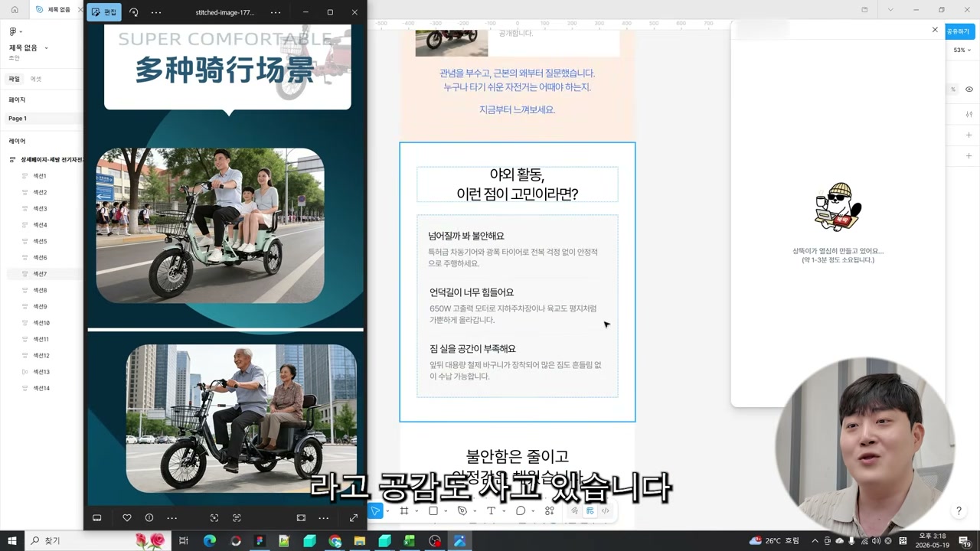Fit image to window in Photos viewer
Viewport: 980px width, 551px height.
301,518
